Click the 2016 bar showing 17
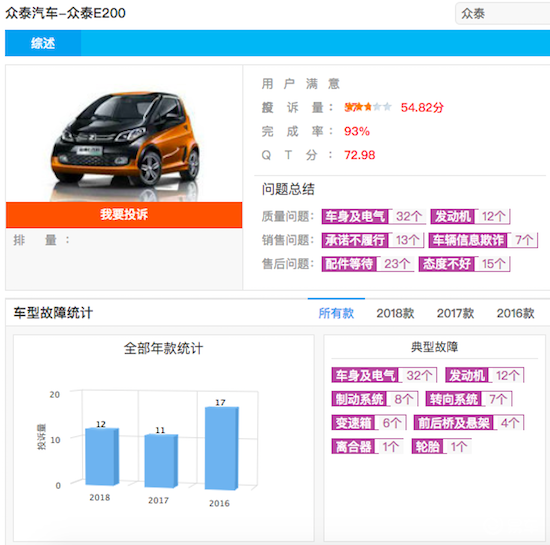This screenshot has height=545, width=550. [x=222, y=448]
